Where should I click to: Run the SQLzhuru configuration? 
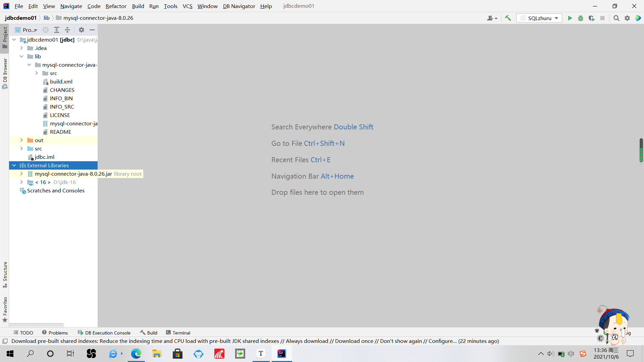(x=570, y=18)
